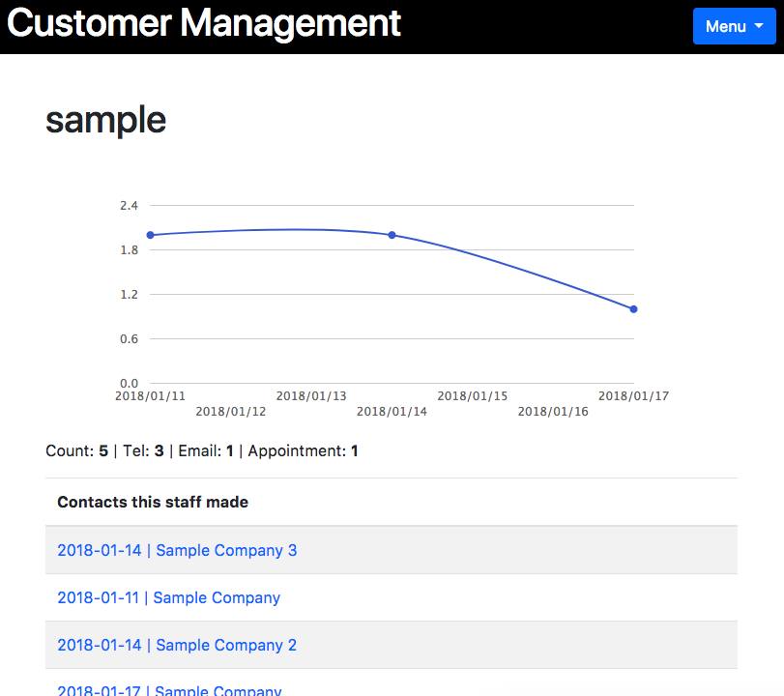Open the 2018-01-14 Sample Company 2 contact
The height and width of the screenshot is (696, 784).
click(x=177, y=645)
